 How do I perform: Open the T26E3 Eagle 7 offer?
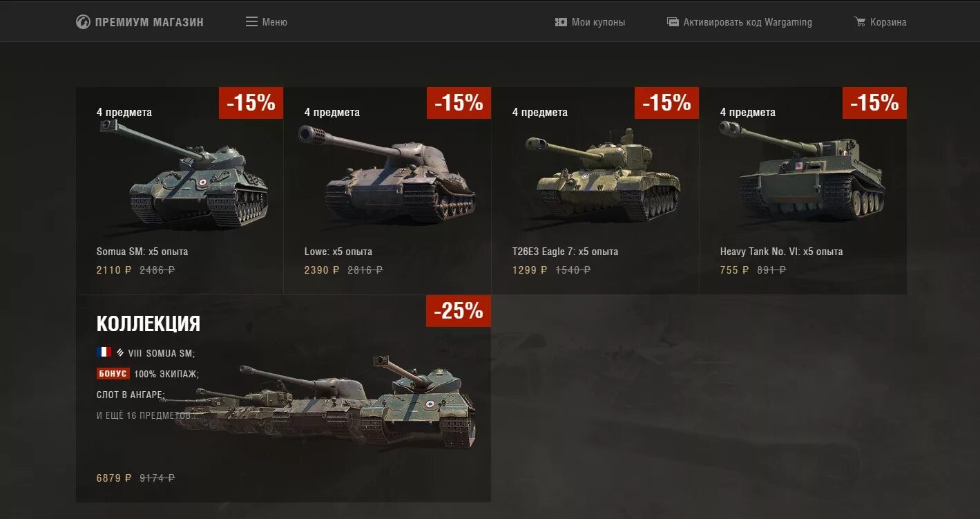pyautogui.click(x=565, y=252)
